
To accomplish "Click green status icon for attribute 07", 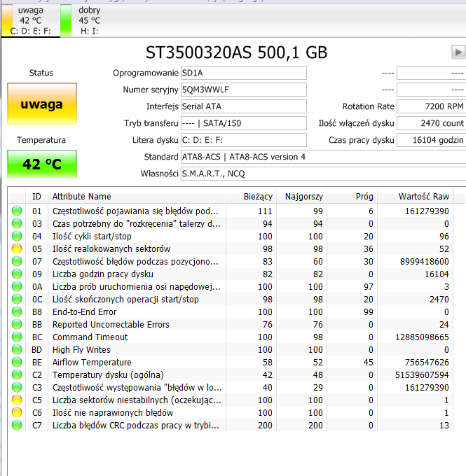I will [17, 261].
